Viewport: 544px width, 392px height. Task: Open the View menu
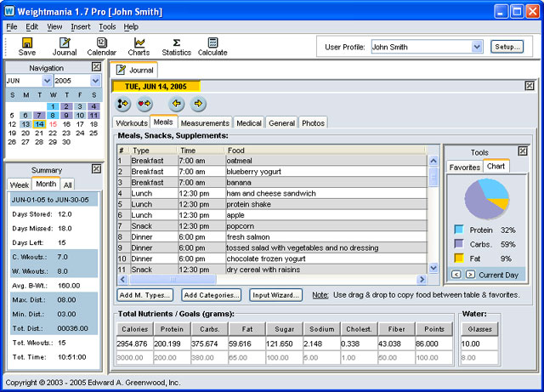(54, 26)
